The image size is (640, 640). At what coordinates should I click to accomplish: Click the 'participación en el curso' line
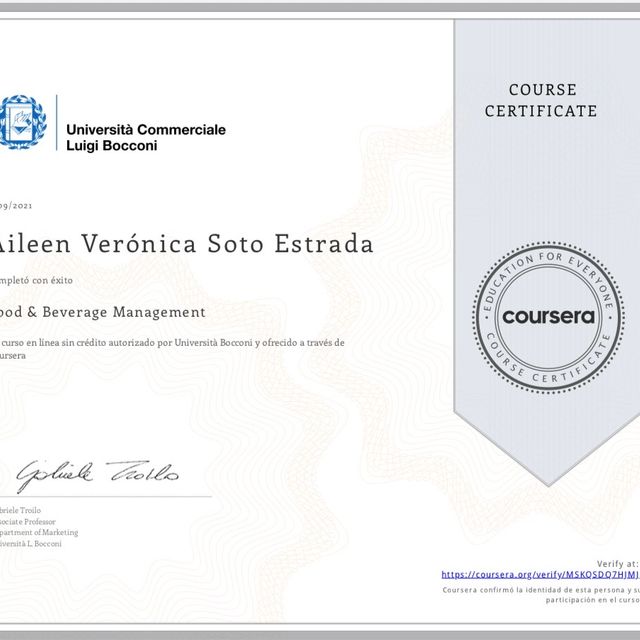593,600
